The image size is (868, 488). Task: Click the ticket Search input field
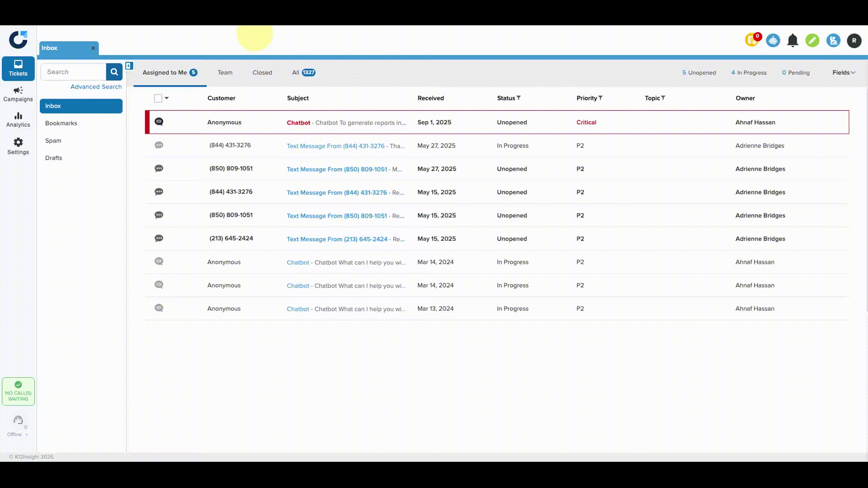click(74, 72)
